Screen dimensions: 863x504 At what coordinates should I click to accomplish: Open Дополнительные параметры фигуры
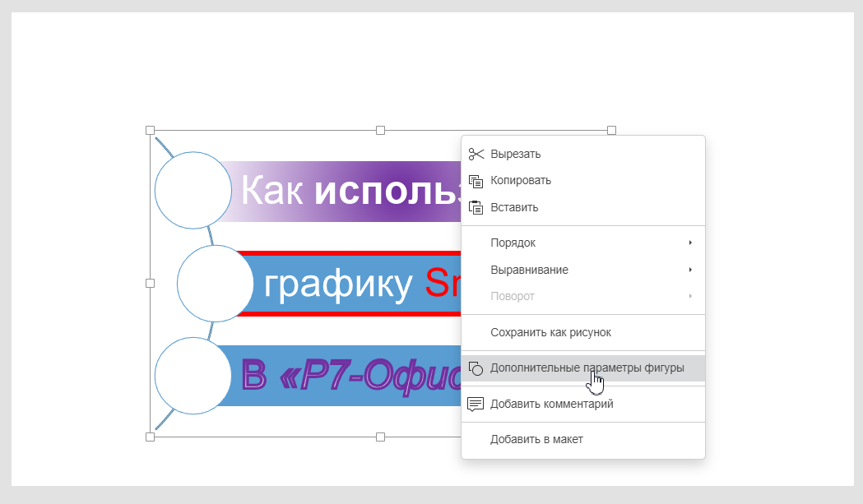coord(582,368)
